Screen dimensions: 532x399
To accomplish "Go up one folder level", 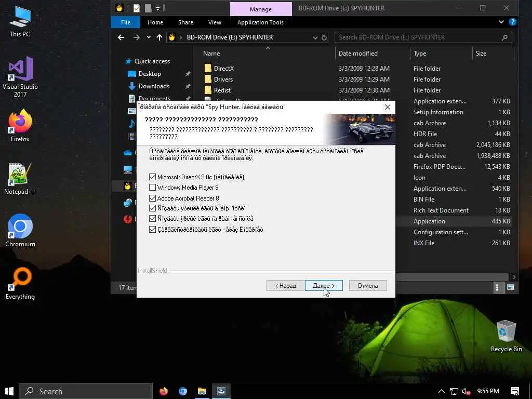I will pyautogui.click(x=159, y=37).
